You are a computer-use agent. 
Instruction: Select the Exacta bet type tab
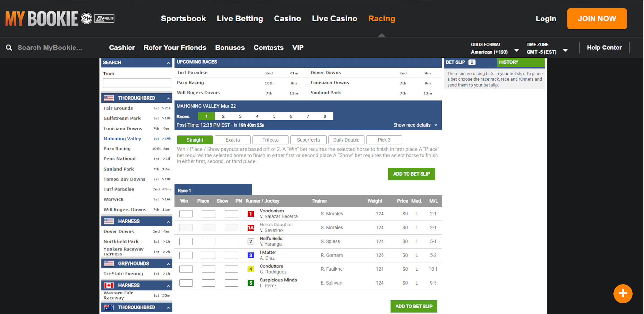[x=233, y=140]
